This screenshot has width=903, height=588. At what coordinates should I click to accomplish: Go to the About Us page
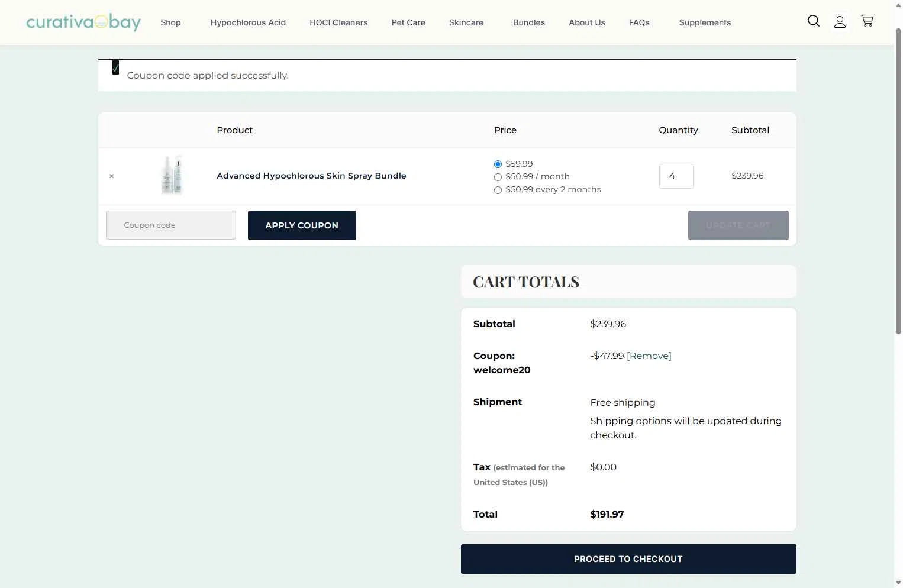587,22
